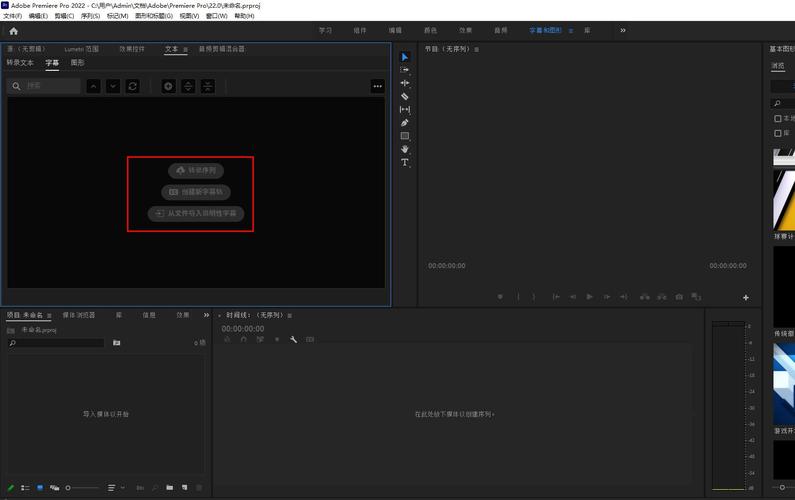The height and width of the screenshot is (500, 795).
Task: Jump to previous caption search result
Action: pyautogui.click(x=93, y=86)
